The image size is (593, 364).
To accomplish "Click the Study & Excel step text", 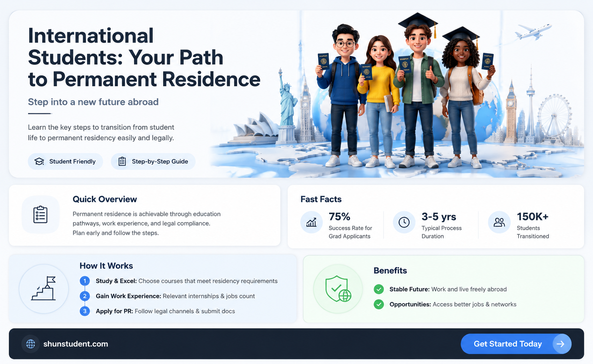I will pyautogui.click(x=187, y=281).
